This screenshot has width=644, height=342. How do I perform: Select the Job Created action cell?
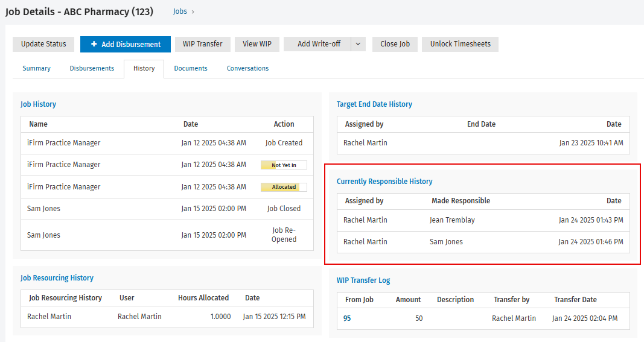coord(284,143)
